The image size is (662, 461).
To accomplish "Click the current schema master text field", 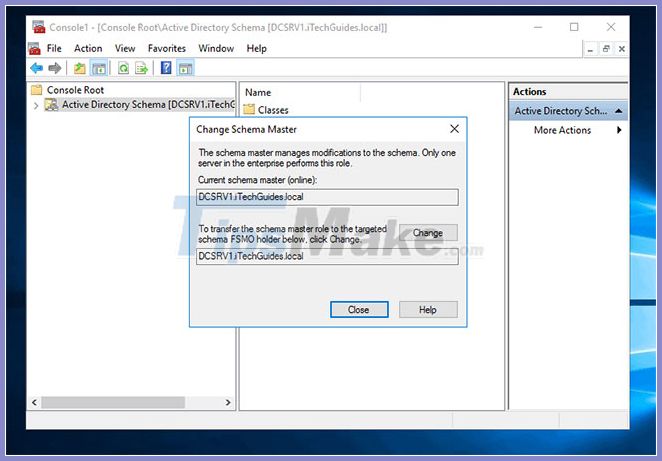I will tap(327, 197).
